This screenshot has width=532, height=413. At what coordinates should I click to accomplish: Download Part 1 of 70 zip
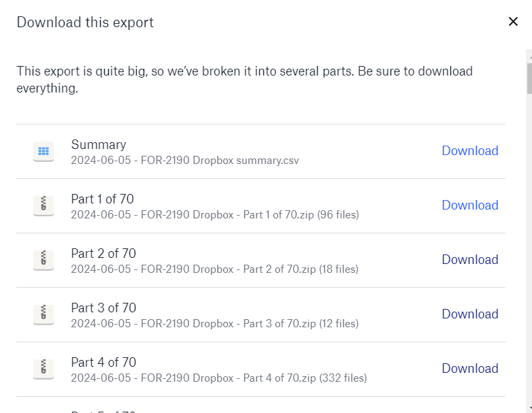click(x=470, y=205)
